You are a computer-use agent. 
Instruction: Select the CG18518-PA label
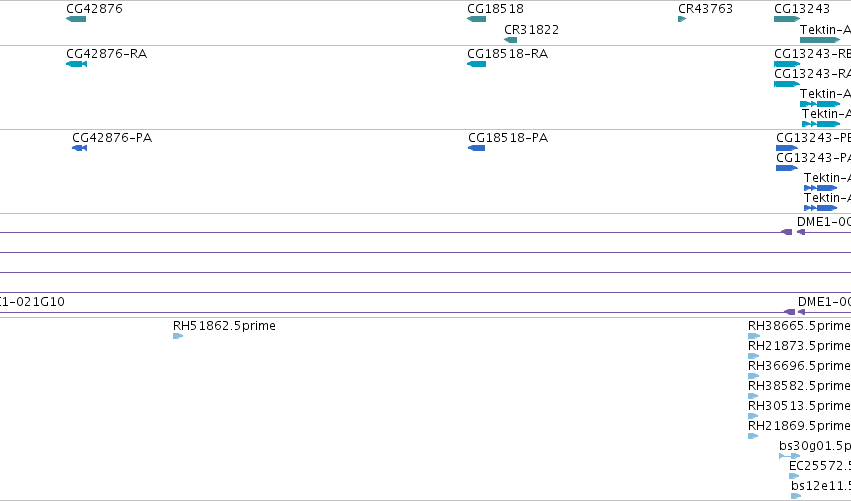point(508,138)
